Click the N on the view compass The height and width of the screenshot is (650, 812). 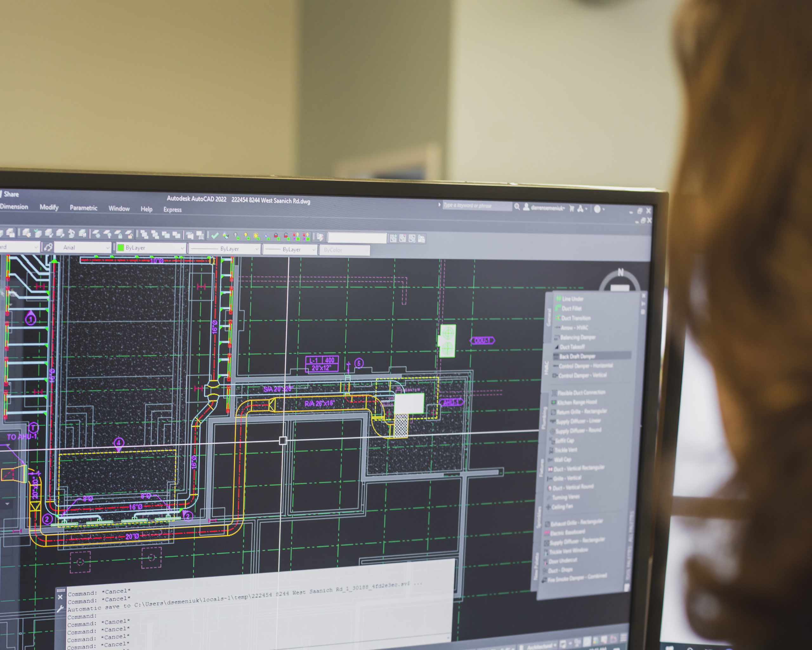[620, 272]
